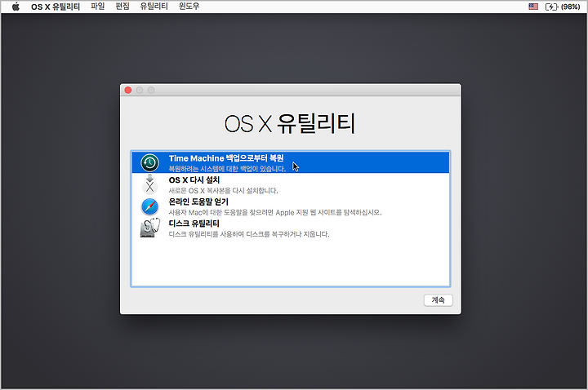588x390 pixels.
Task: Click '복원하려는 시스템에 대한 백업이 있습니다.' text
Action: point(227,169)
